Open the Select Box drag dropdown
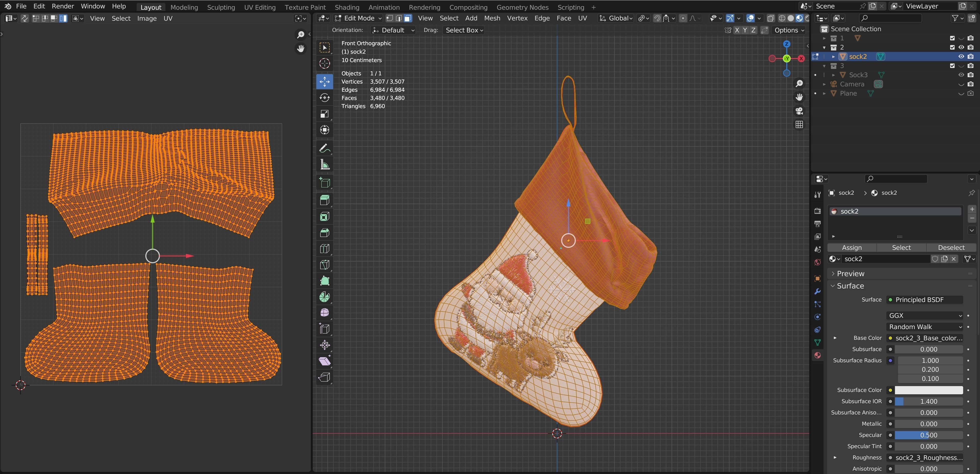This screenshot has width=980, height=474. pyautogui.click(x=464, y=30)
